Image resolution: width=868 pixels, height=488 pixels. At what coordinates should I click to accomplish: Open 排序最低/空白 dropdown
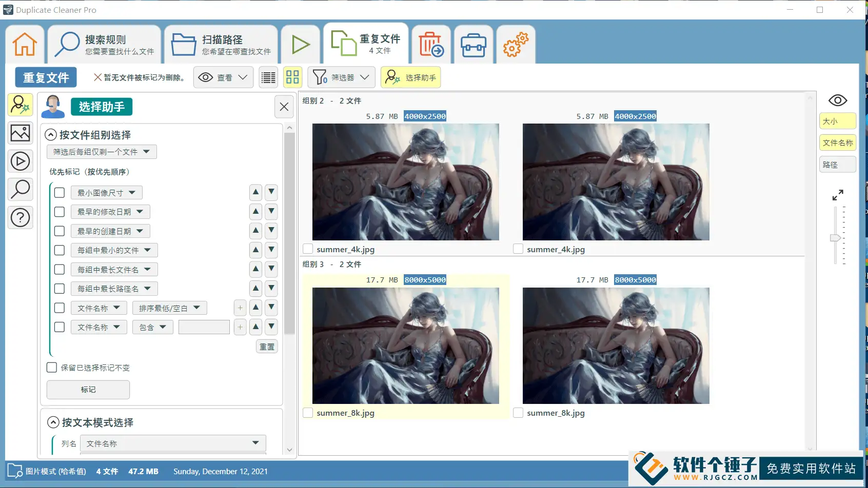click(x=169, y=308)
